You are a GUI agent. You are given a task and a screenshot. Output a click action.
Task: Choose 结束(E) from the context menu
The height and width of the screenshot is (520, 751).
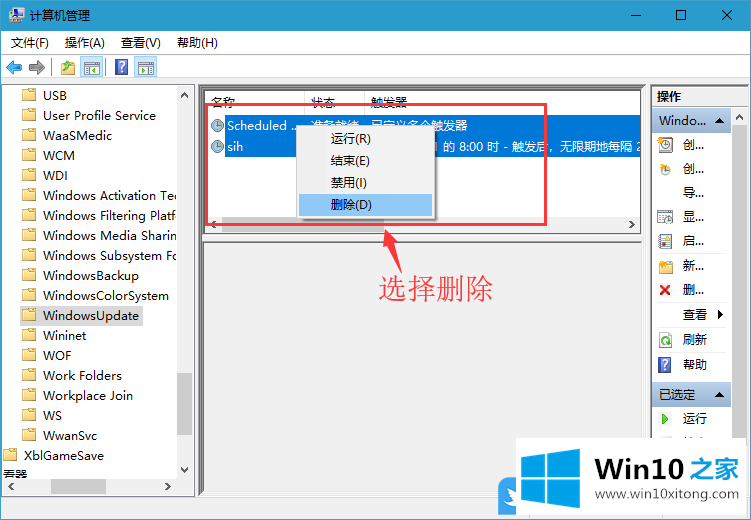click(365, 160)
